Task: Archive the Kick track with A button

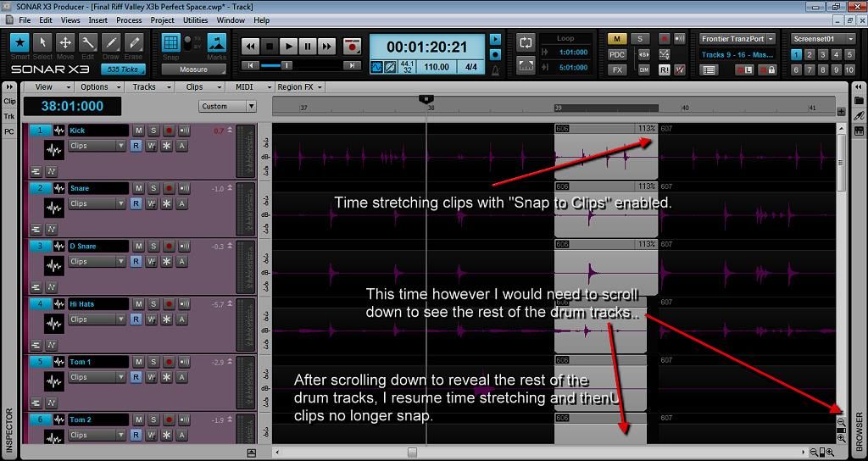Action: (181, 146)
